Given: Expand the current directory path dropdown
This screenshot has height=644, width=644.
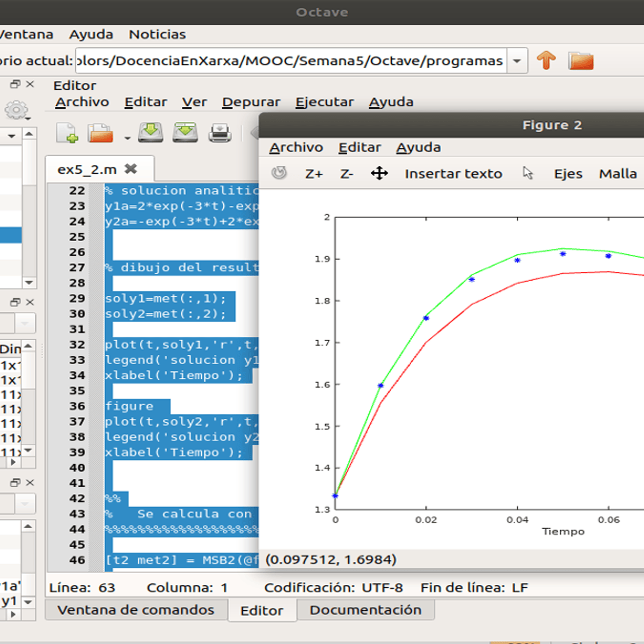Looking at the screenshot, I should pos(517,61).
